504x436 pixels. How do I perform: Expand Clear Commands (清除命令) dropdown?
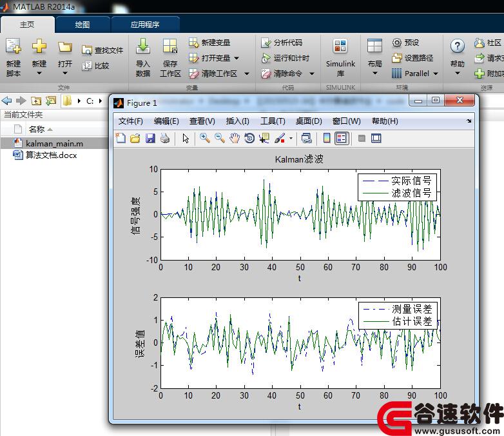tap(312, 74)
